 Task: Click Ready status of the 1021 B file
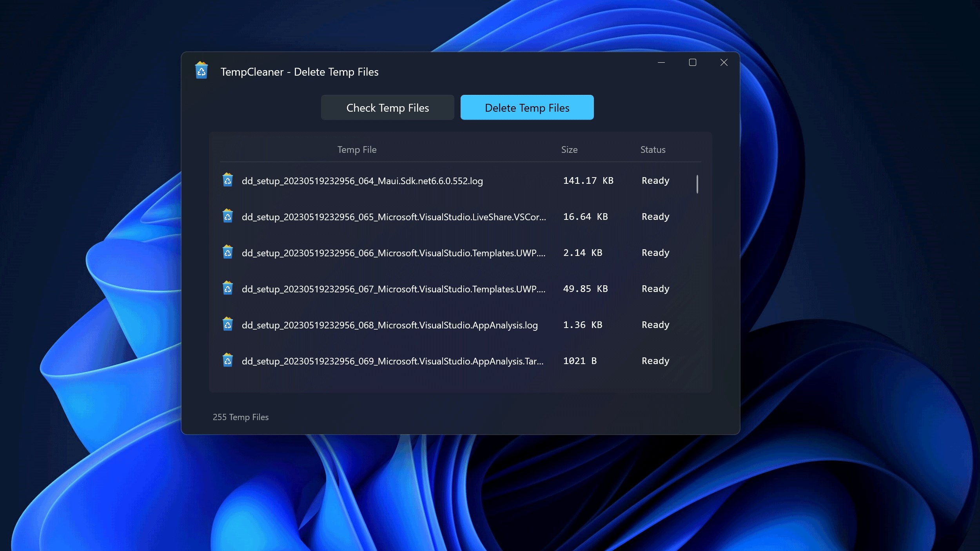coord(655,361)
